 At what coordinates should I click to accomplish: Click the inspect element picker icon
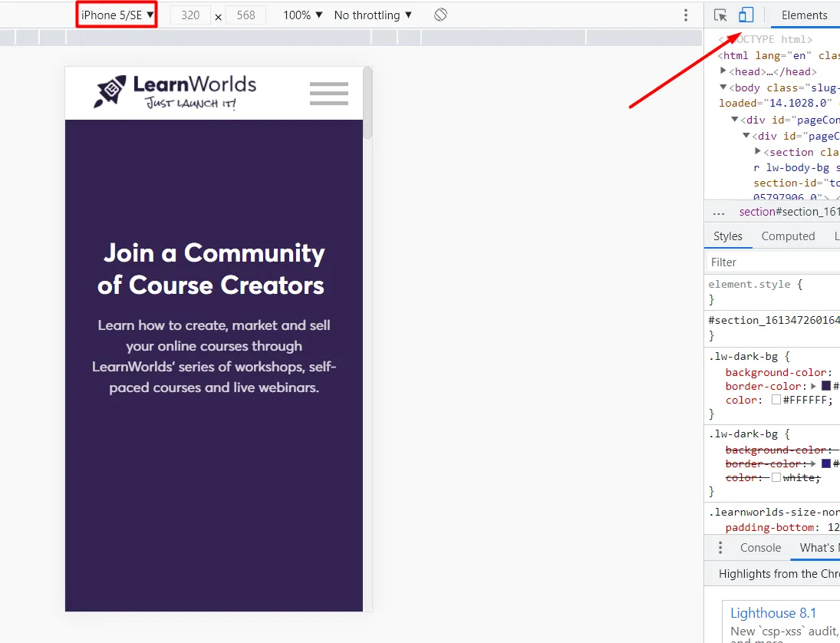click(x=720, y=15)
